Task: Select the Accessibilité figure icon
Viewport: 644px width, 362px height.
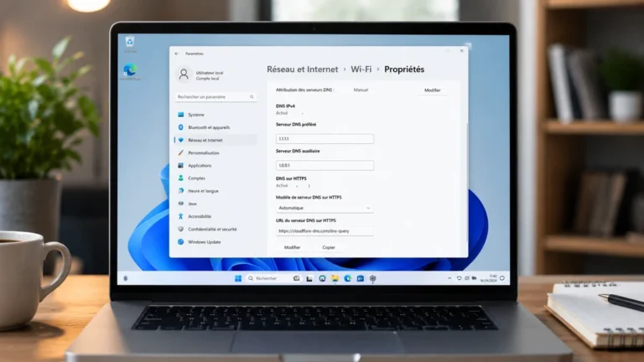Action: tap(181, 216)
